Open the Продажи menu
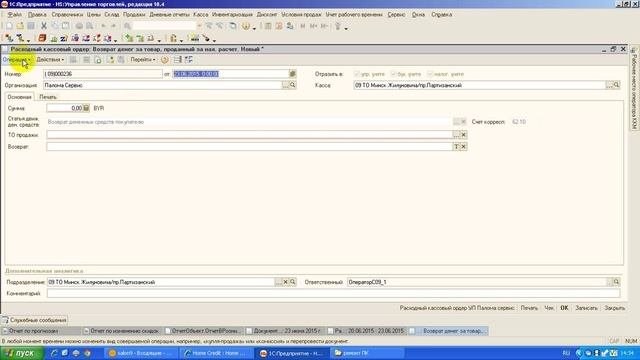This screenshot has height=360, width=640. pyautogui.click(x=134, y=14)
